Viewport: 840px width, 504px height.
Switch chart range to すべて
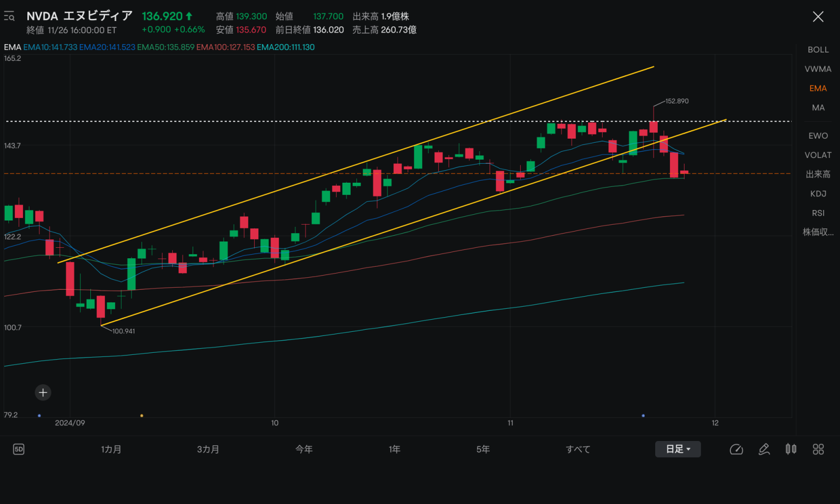[x=578, y=449]
